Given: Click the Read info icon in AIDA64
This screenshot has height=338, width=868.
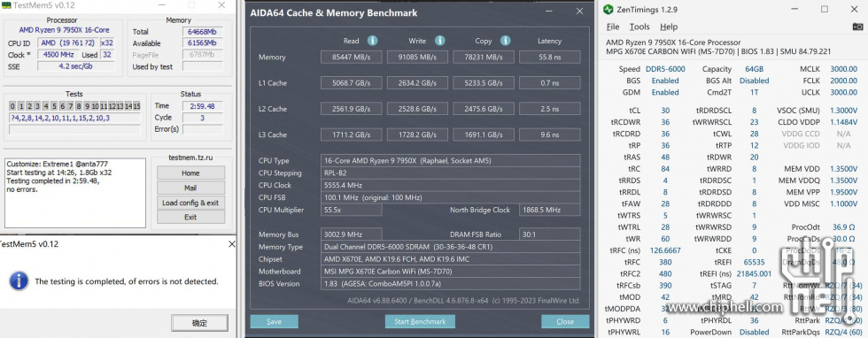Looking at the screenshot, I should pos(373,41).
